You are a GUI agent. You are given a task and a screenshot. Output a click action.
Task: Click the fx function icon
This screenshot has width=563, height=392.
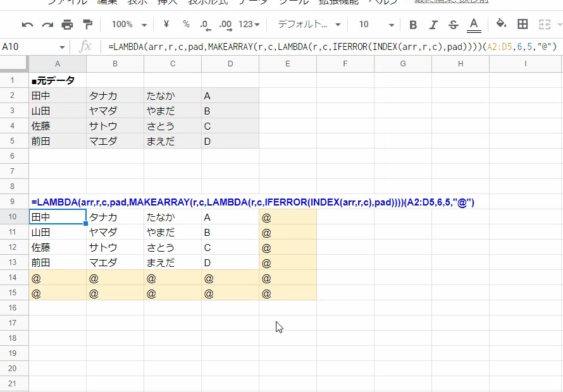85,47
